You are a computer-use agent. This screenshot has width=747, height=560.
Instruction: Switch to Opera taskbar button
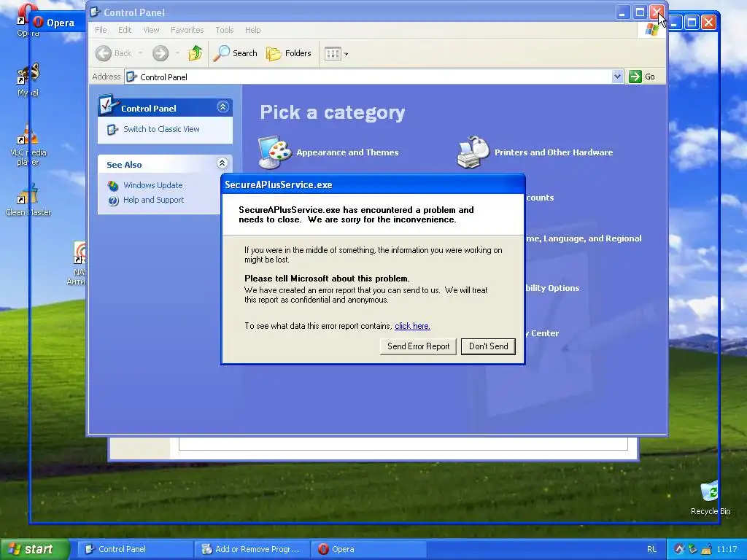368,549
